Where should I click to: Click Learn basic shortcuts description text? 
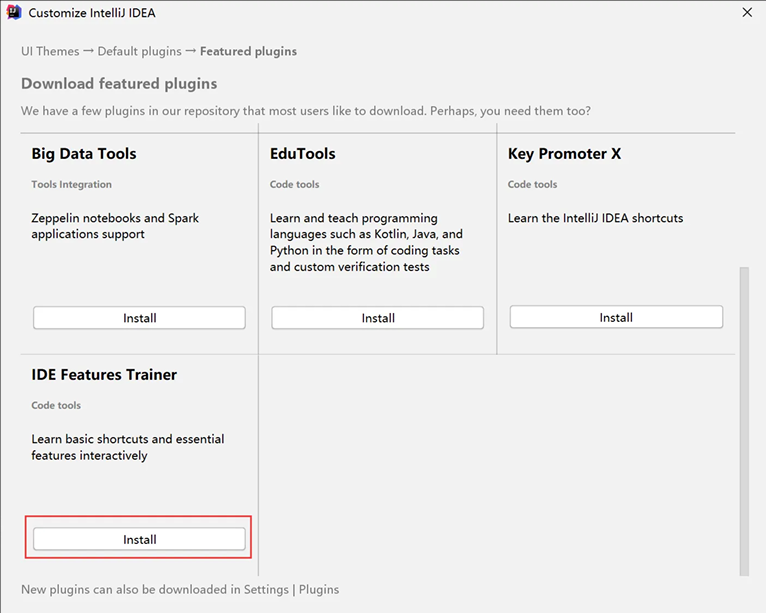click(x=128, y=447)
